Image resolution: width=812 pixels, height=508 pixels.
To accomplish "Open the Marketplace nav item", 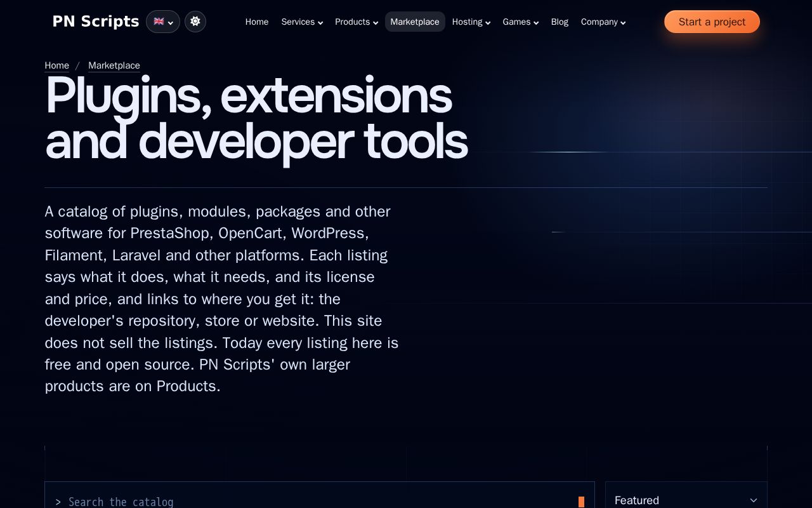I will [415, 22].
